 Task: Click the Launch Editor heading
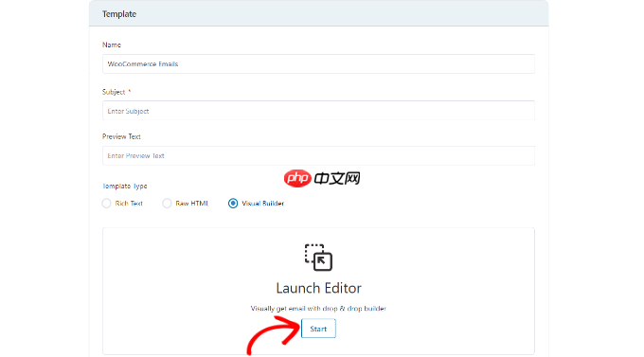click(319, 288)
